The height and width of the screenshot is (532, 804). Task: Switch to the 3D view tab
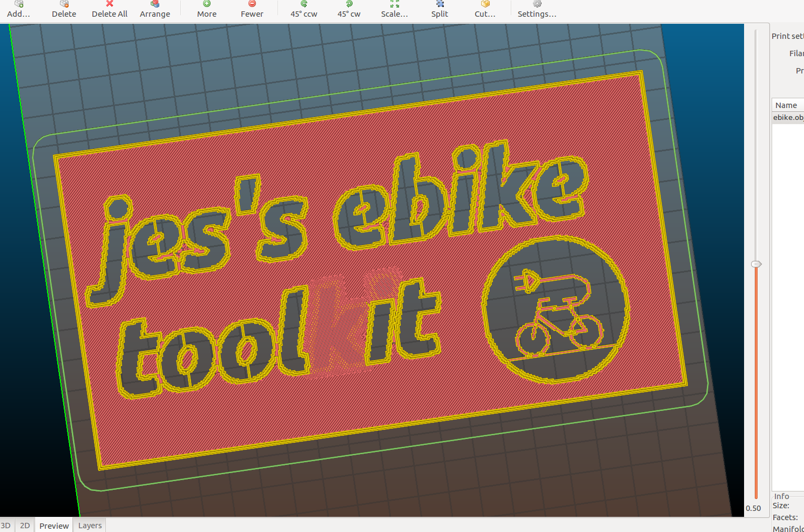(6, 526)
